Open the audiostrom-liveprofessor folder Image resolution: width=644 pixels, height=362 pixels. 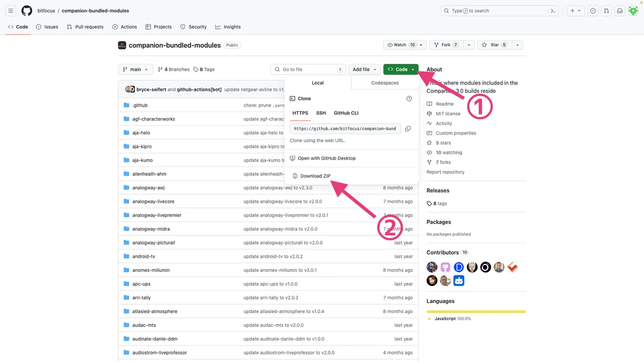click(160, 352)
